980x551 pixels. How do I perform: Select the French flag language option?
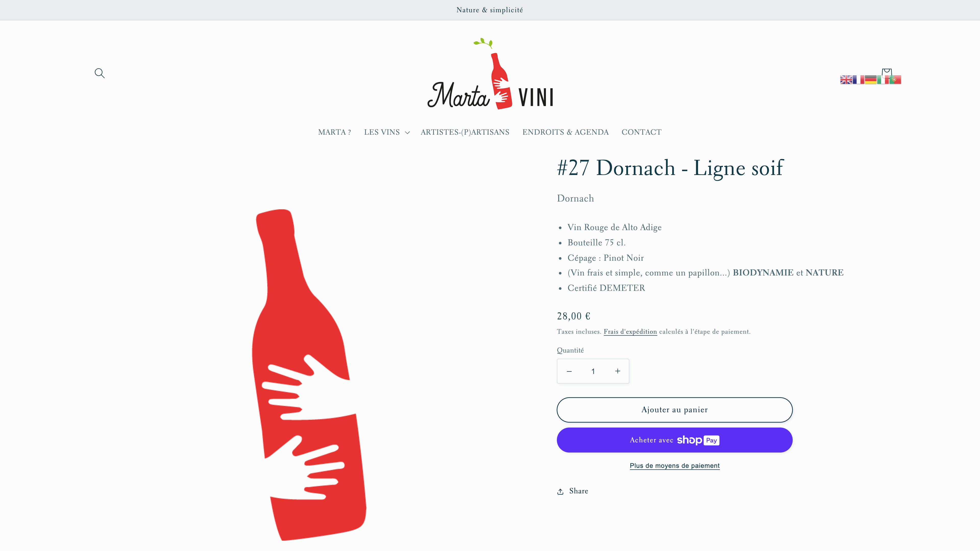pos(858,80)
